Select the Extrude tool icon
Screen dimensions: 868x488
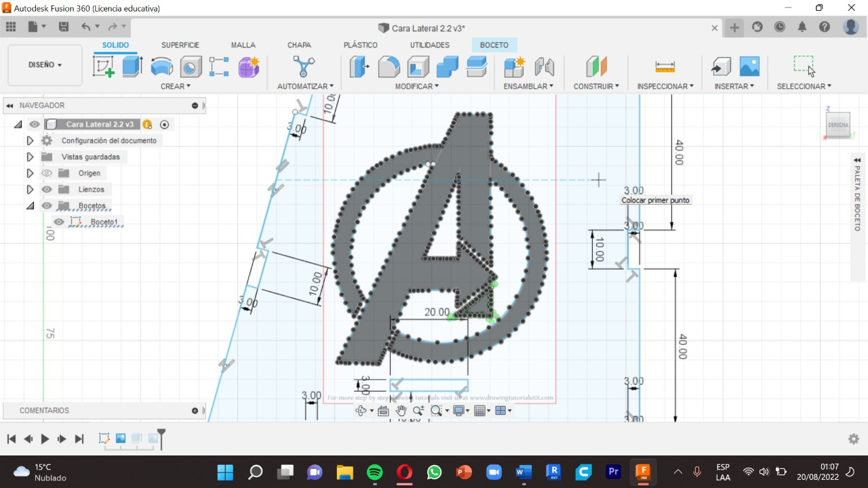click(132, 66)
